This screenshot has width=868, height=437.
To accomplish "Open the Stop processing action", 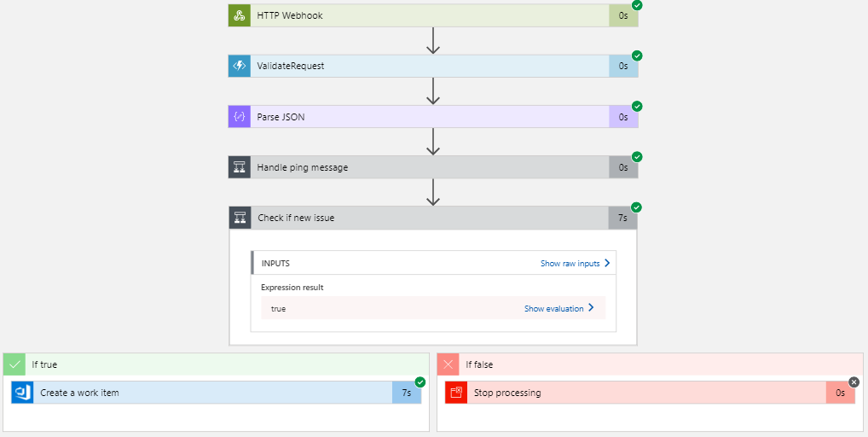I will [x=639, y=393].
